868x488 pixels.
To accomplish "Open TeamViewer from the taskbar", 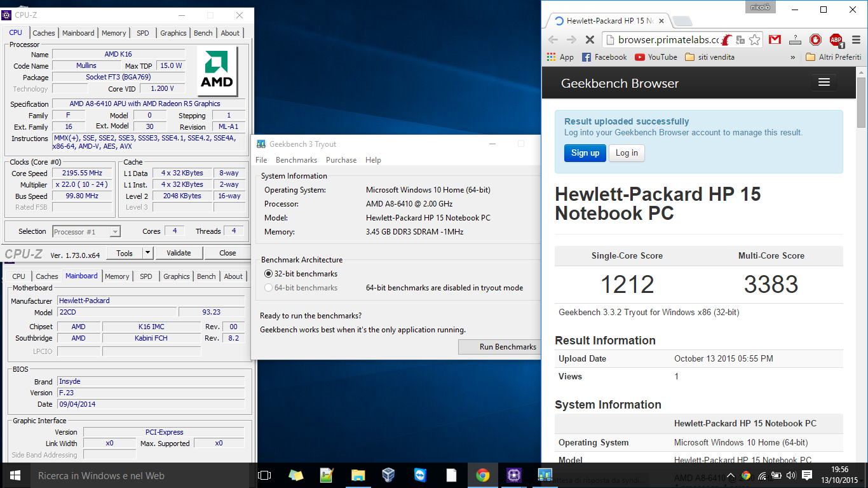I will pyautogui.click(x=420, y=475).
